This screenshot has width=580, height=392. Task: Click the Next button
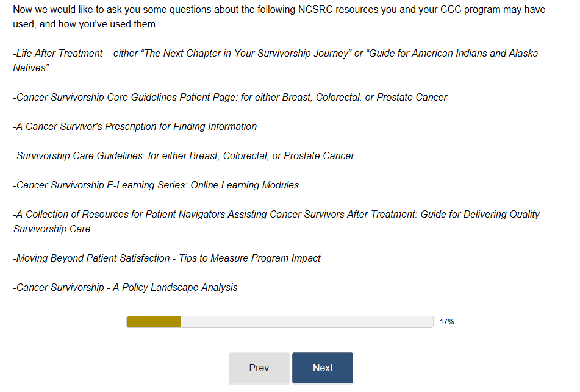(x=322, y=368)
